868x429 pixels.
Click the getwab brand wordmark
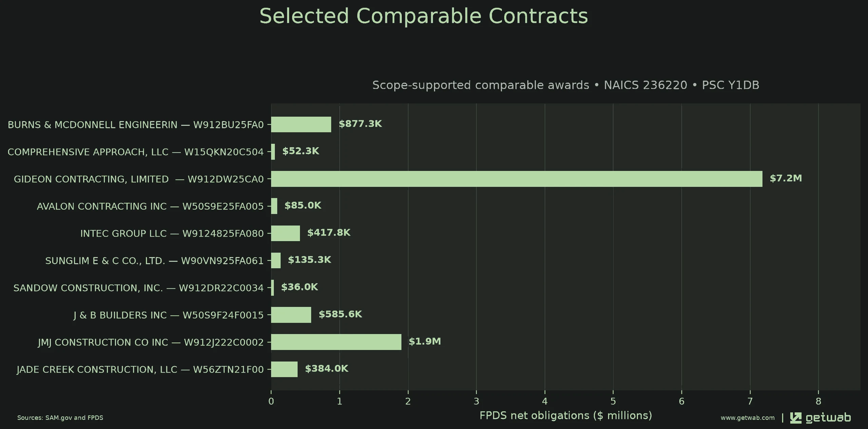[828, 418]
